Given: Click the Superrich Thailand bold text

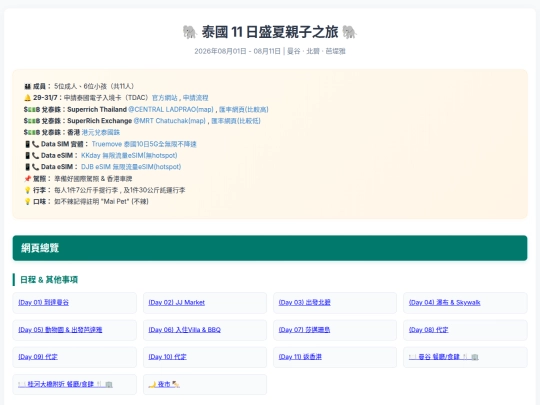Looking at the screenshot, I should [97, 110].
